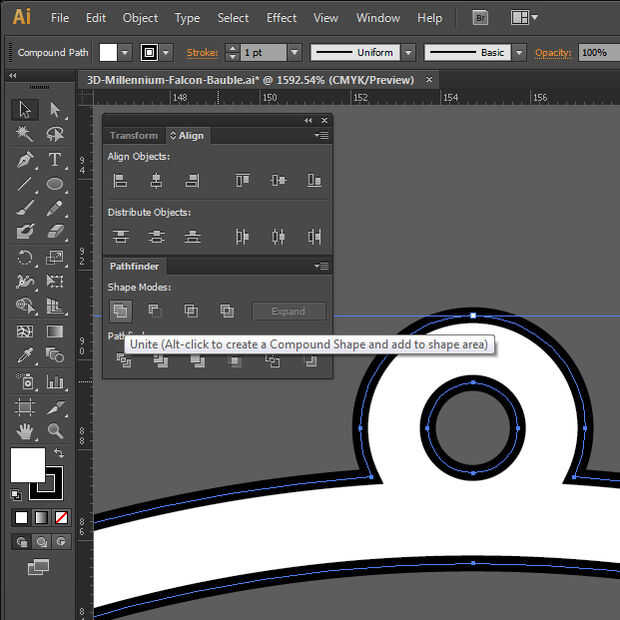Enable Draw Inside mode

61,542
